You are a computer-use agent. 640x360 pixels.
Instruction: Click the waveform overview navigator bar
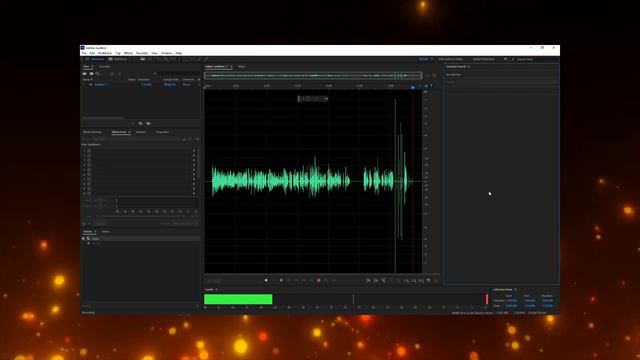(313, 76)
